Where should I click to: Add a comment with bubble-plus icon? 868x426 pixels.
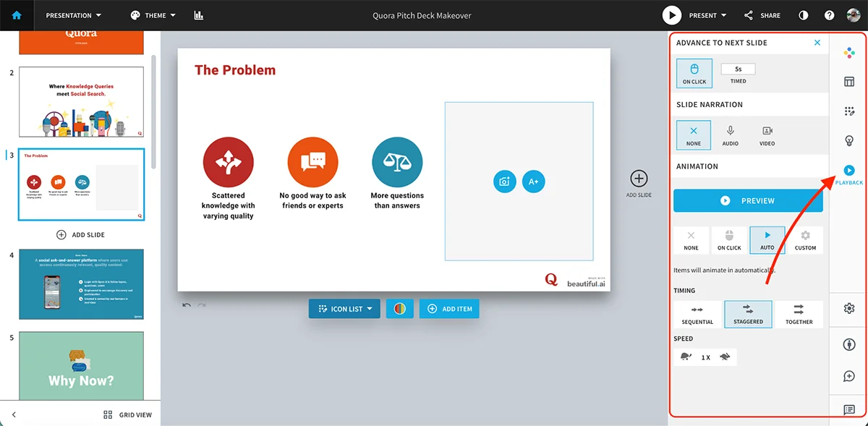849,376
